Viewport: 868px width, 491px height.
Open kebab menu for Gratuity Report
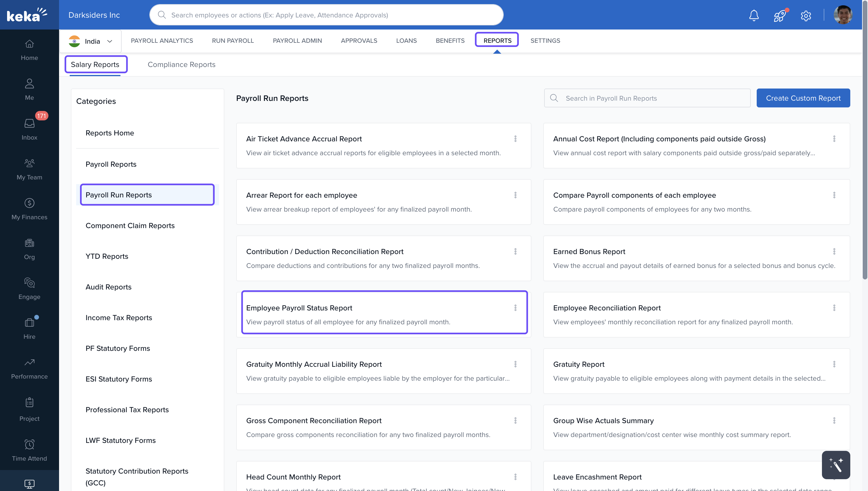[x=834, y=364]
